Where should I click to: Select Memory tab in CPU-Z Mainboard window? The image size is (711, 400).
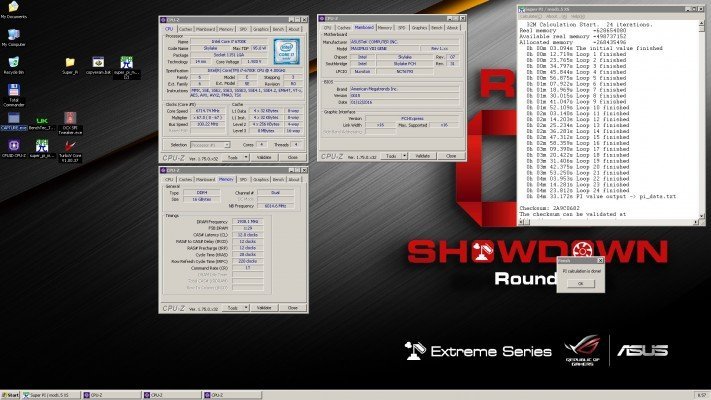[385, 28]
